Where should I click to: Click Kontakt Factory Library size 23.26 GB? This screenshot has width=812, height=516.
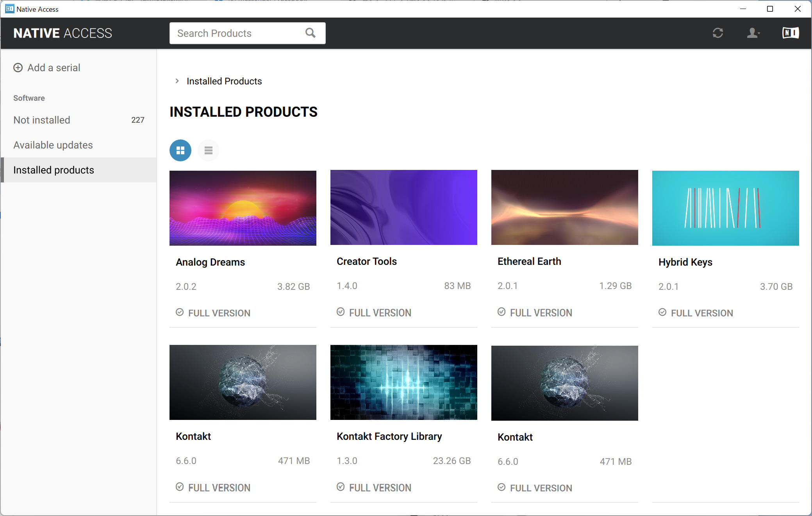coord(452,461)
